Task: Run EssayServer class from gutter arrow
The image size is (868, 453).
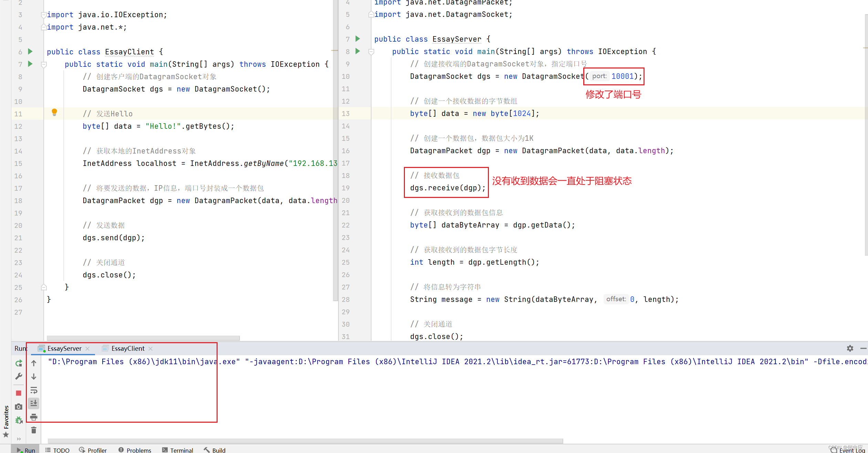Action: (358, 39)
